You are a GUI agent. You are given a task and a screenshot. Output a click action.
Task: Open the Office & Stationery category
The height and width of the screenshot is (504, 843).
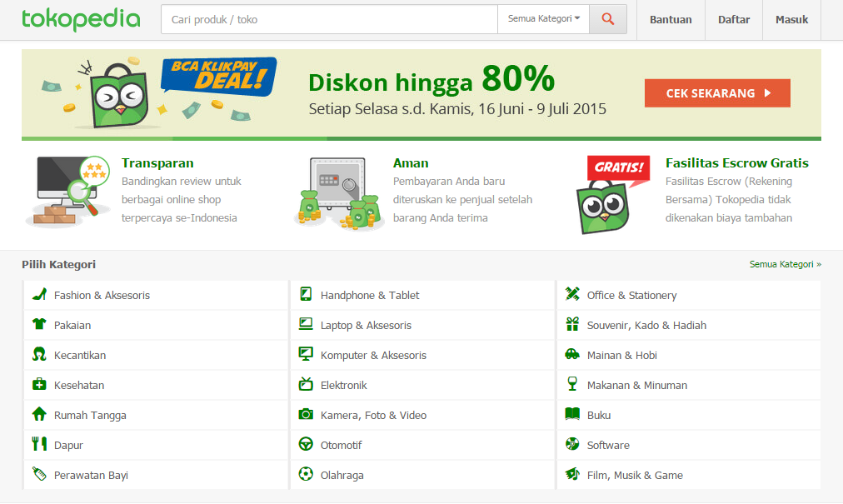pyautogui.click(x=689, y=295)
